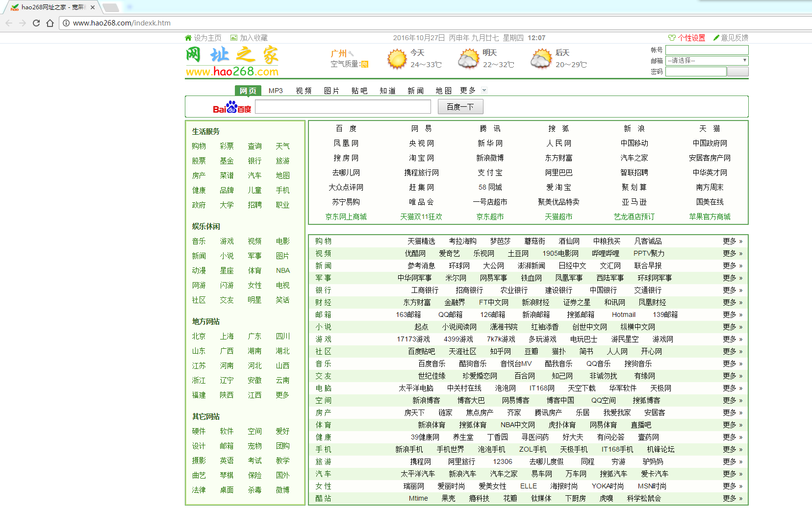Expand the 更多 search category arrow
The height and width of the screenshot is (508, 812).
pyautogui.click(x=484, y=90)
